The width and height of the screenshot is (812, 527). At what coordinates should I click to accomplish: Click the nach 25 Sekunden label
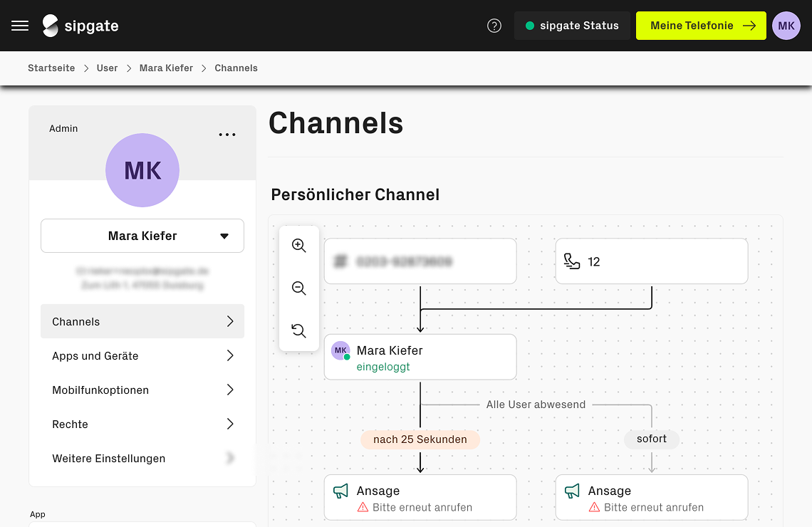coord(420,439)
